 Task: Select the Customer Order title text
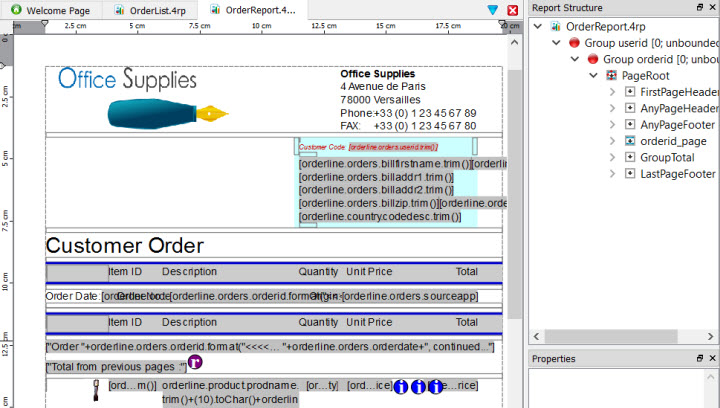pyautogui.click(x=125, y=246)
